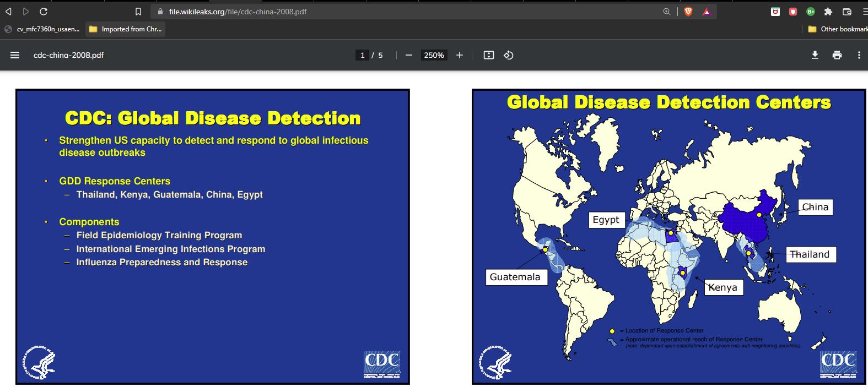Click the 'GDD Response Centers' bullet
This screenshot has height=387, width=868.
coord(115,181)
